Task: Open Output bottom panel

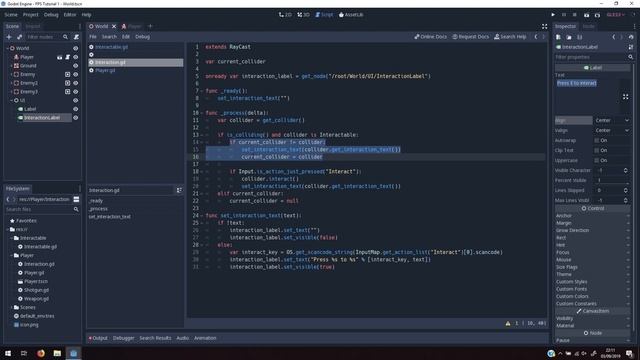Action: (x=98, y=338)
